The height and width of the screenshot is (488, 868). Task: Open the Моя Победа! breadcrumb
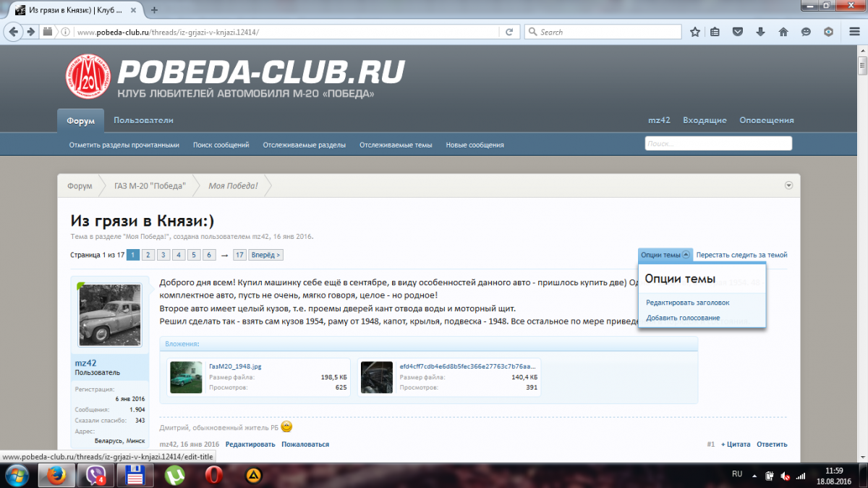(x=233, y=186)
